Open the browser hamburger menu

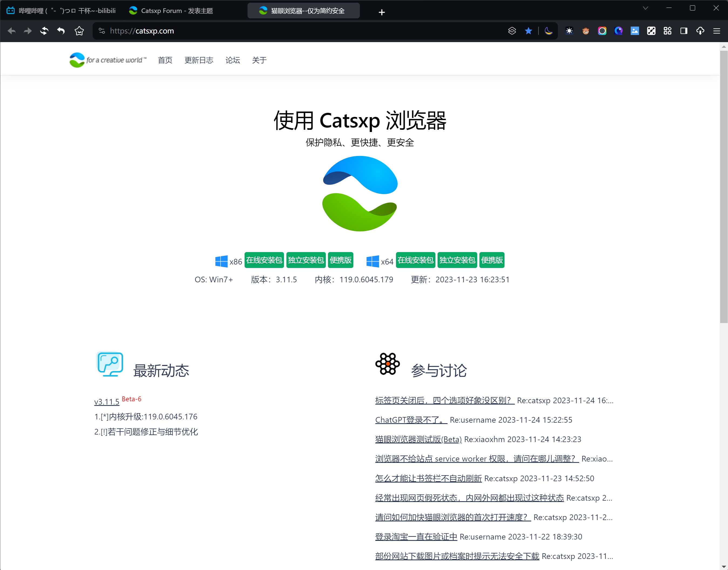point(717,31)
